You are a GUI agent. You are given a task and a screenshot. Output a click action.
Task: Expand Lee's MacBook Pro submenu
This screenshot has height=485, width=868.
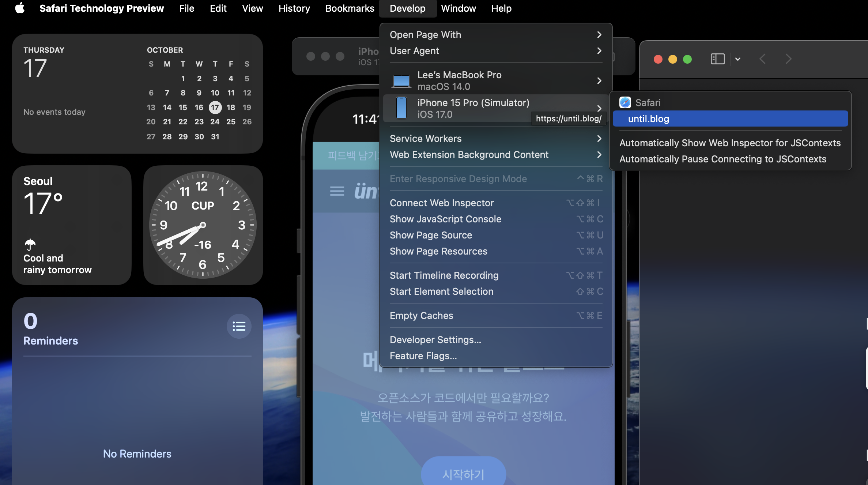pyautogui.click(x=496, y=80)
